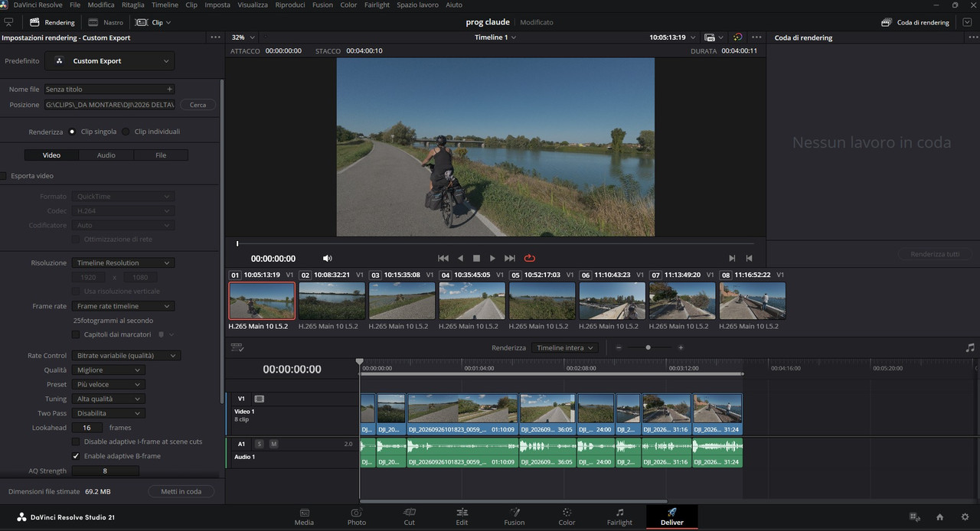Open project manager home icon

coord(939,517)
